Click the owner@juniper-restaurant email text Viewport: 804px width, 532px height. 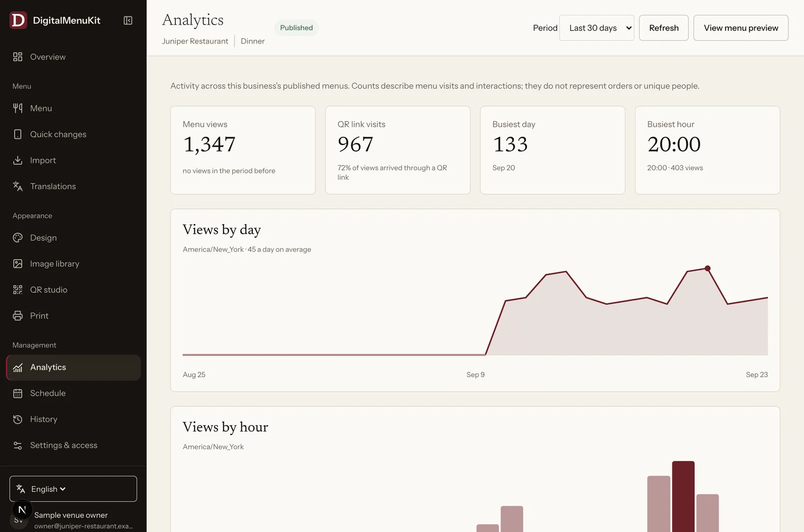pos(83,526)
